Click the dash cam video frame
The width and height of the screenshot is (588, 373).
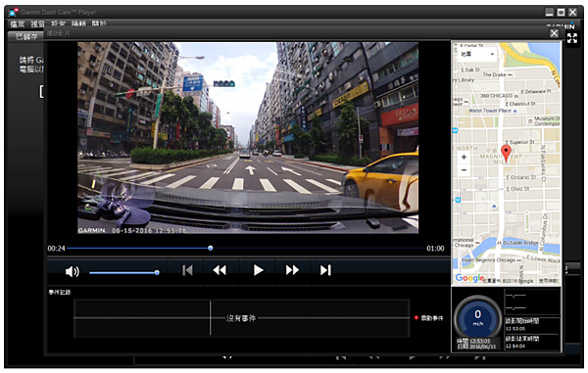tap(248, 138)
